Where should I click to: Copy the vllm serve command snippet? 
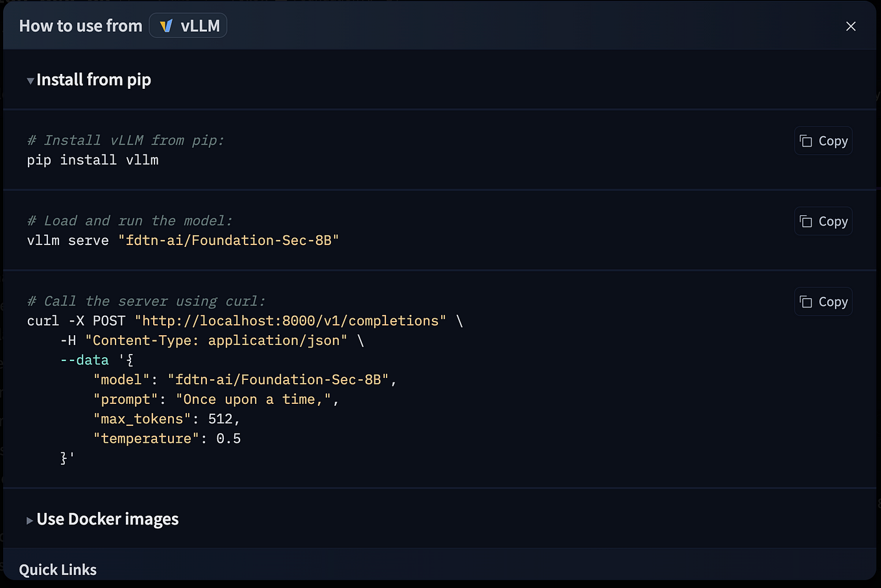(x=823, y=221)
